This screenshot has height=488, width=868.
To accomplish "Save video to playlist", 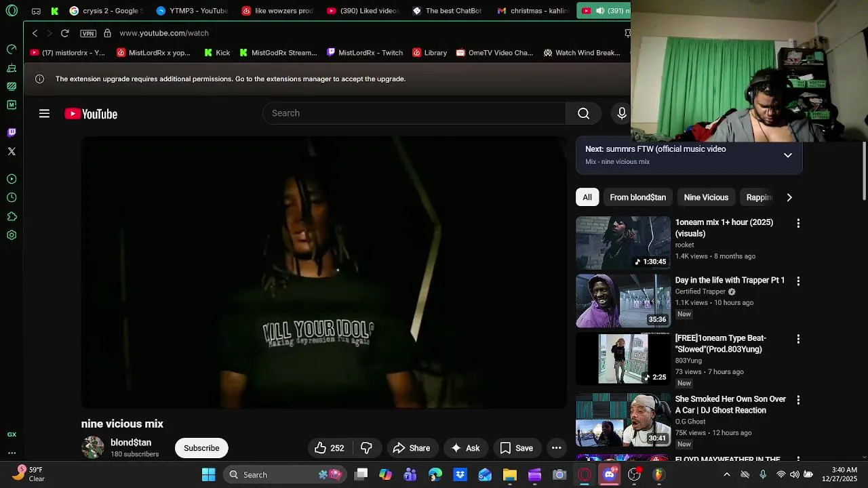I will (x=516, y=448).
